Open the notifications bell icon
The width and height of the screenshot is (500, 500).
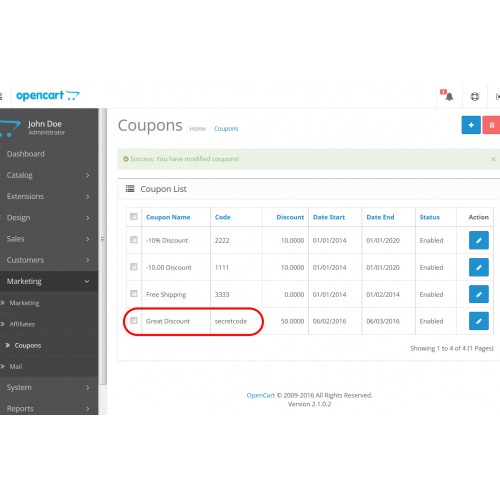(x=449, y=96)
